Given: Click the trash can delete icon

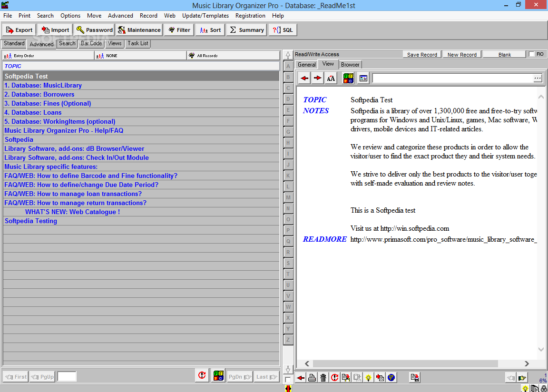Looking at the screenshot, I should [323, 378].
